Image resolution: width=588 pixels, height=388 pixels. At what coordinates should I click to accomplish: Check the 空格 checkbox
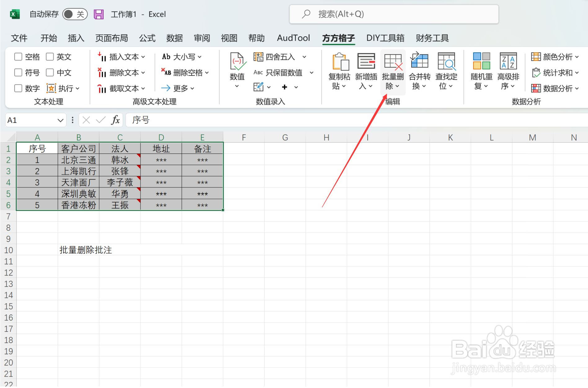pos(18,57)
